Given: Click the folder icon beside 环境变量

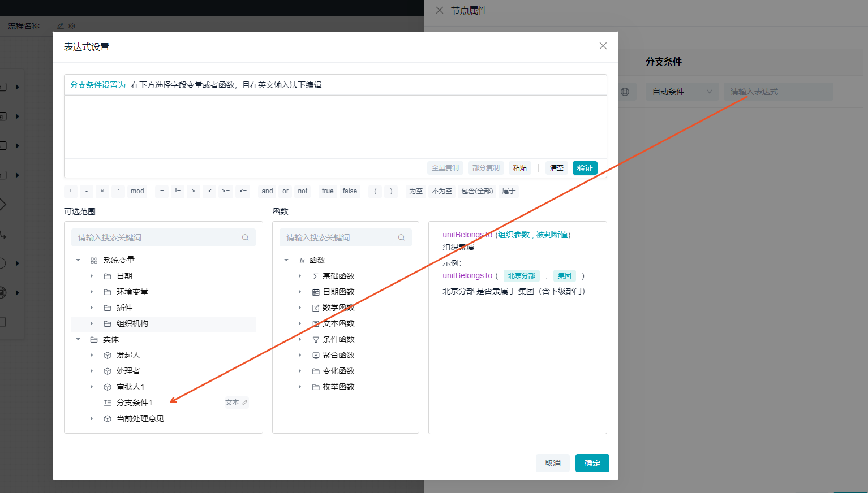Looking at the screenshot, I should pos(108,292).
